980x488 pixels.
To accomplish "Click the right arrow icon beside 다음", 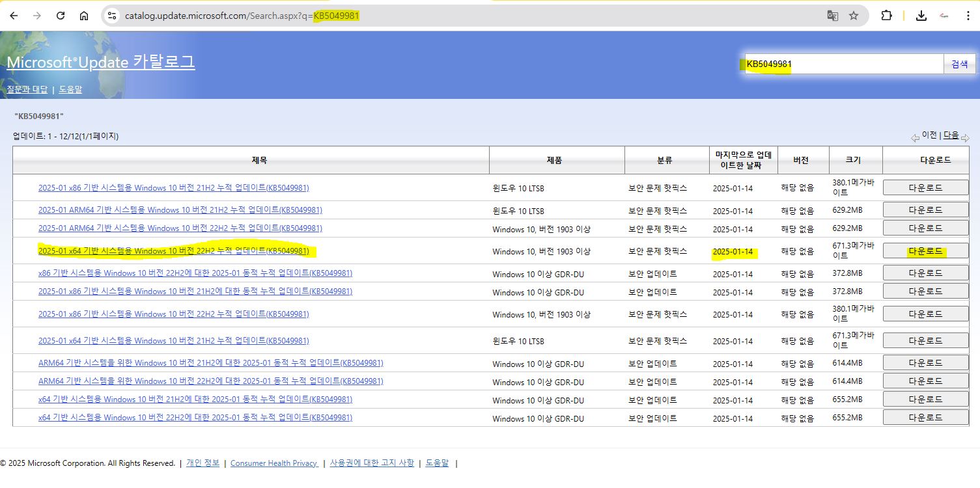I will click(965, 137).
